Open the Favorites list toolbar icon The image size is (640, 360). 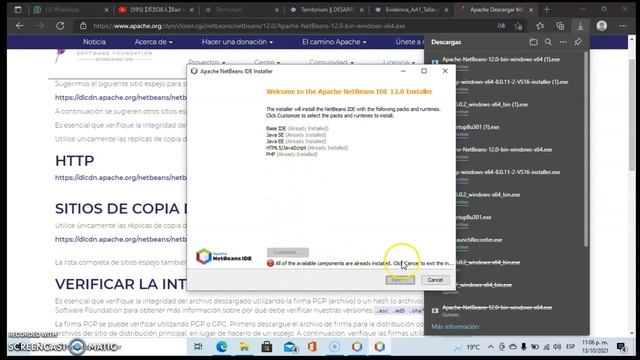click(x=540, y=26)
